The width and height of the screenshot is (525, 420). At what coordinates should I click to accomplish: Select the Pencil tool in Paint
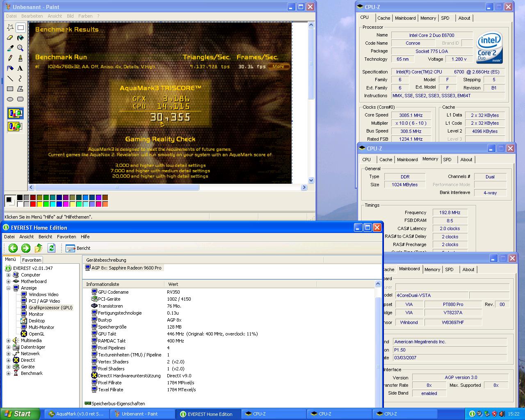click(10, 58)
